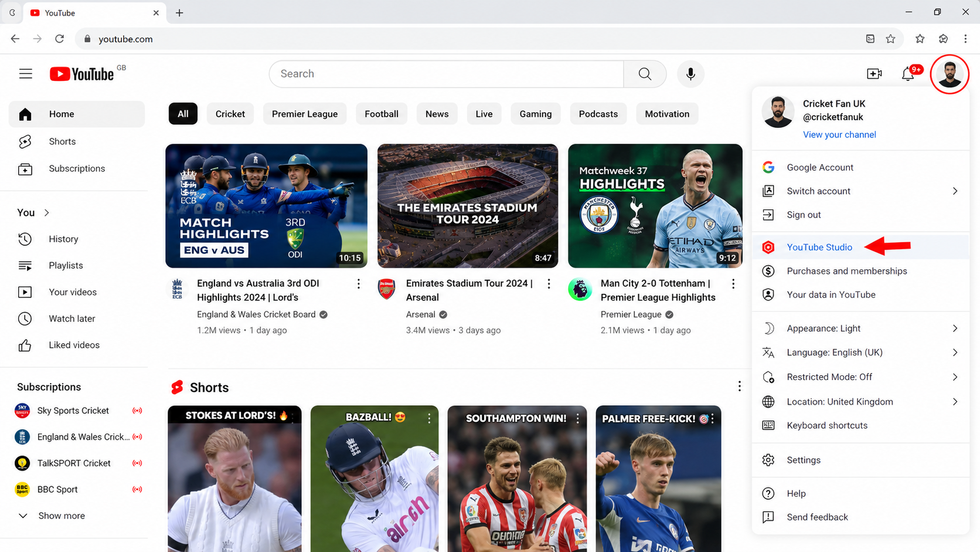Open YouTube Studio from the menu
This screenshot has height=552, width=980.
pyautogui.click(x=860, y=247)
